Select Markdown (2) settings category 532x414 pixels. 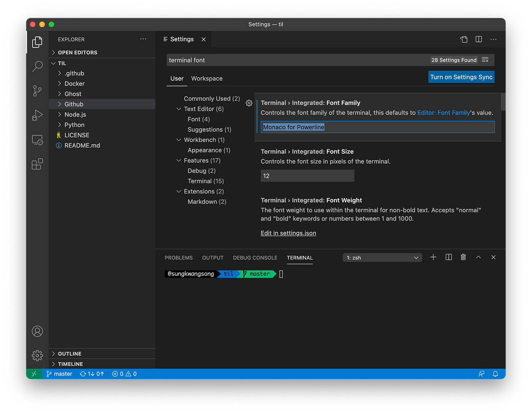pyautogui.click(x=207, y=201)
